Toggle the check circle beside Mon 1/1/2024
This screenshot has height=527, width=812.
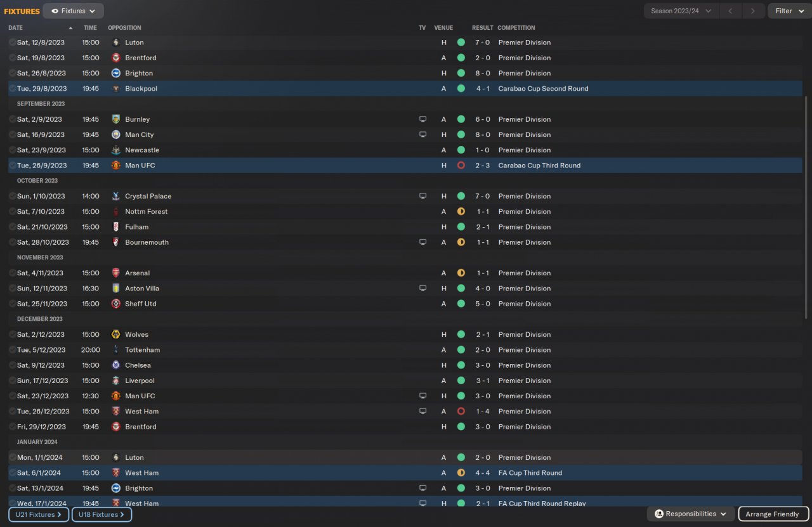click(12, 457)
